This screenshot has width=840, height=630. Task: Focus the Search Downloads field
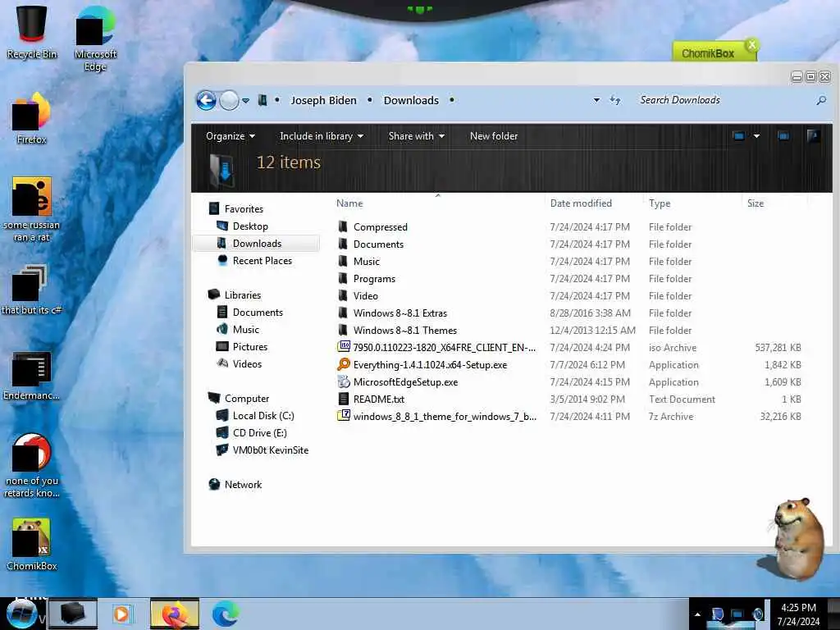(726, 100)
